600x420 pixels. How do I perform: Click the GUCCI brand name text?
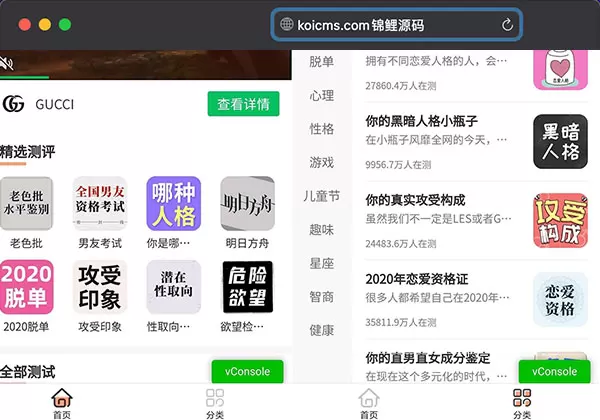click(54, 104)
